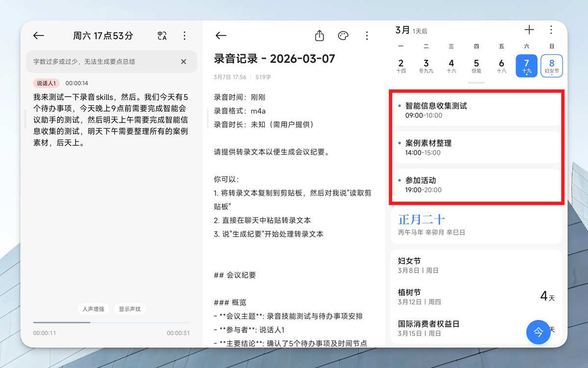The image size is (588, 368).
Task: Go back from the note editor
Action: [221, 36]
